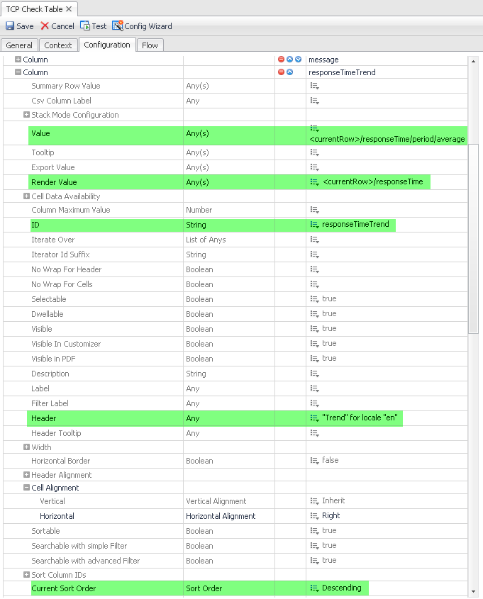Image resolution: width=483 pixels, height=599 pixels.
Task: Open value editor icon for Visible in PDF
Action: (314, 359)
